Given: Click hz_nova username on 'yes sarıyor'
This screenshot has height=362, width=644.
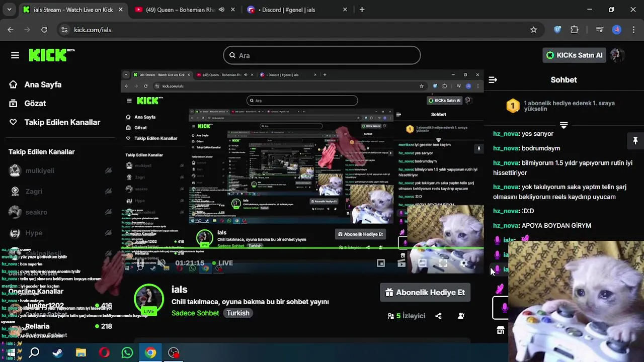Looking at the screenshot, I should 506,134.
